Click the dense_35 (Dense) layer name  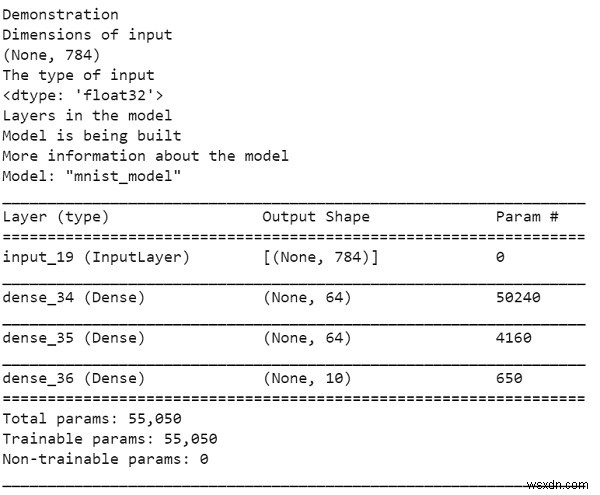click(74, 338)
